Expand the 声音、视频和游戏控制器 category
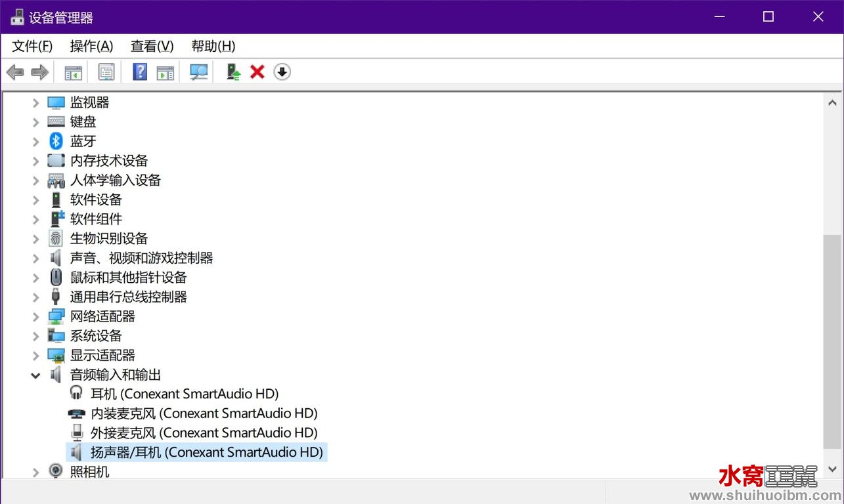 [36, 258]
